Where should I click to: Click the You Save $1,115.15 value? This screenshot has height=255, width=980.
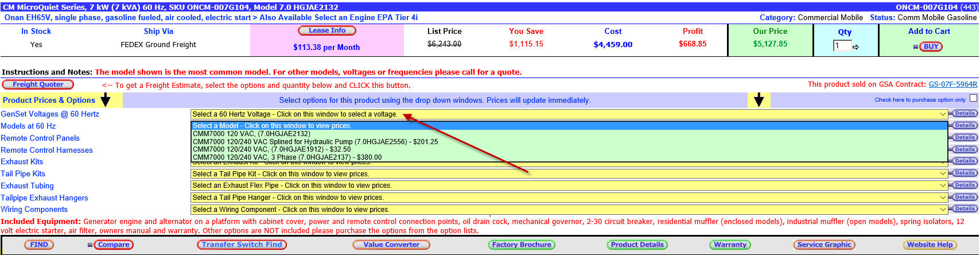tap(526, 44)
